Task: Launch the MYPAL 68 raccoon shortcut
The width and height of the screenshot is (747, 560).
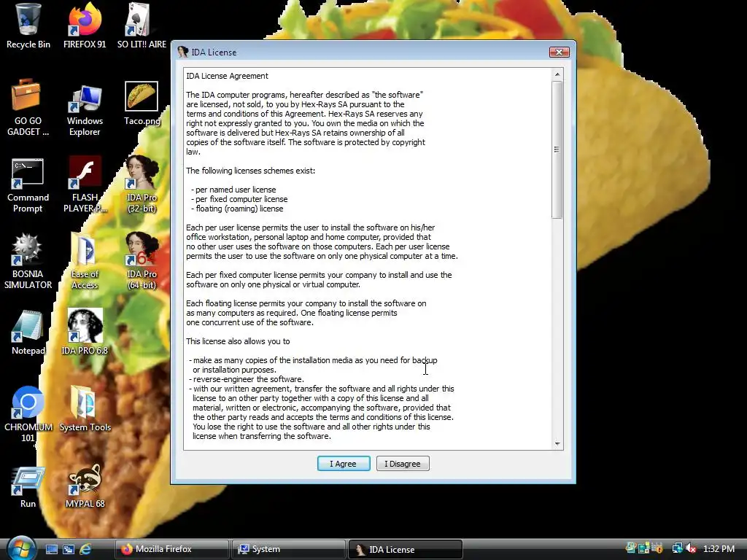Action: [85, 486]
